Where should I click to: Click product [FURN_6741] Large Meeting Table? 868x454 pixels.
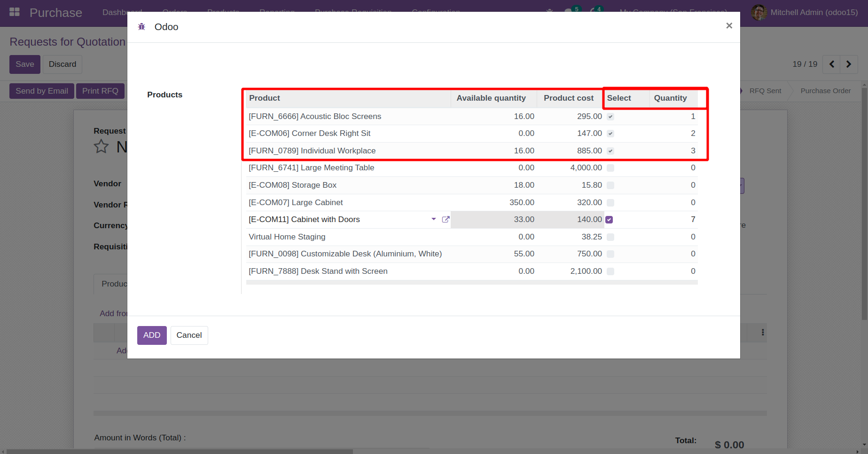(x=312, y=168)
